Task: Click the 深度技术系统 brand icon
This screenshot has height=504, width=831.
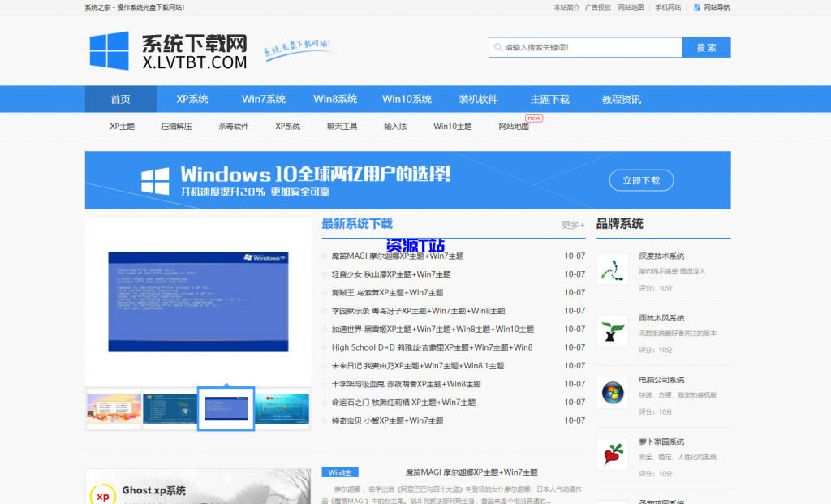Action: click(612, 268)
